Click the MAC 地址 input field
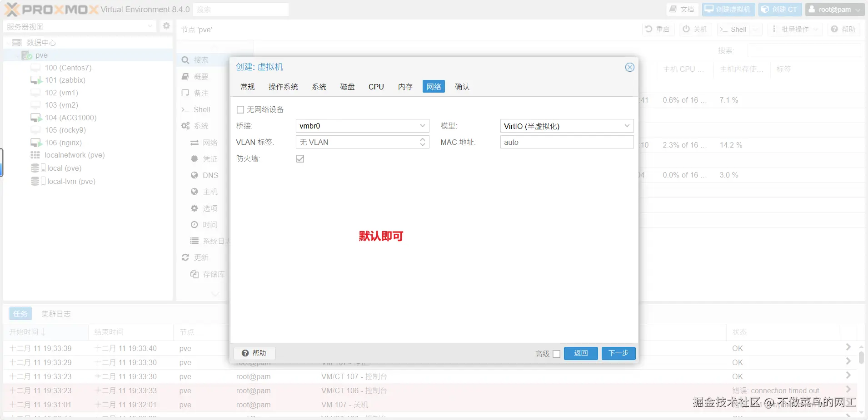 pos(567,142)
